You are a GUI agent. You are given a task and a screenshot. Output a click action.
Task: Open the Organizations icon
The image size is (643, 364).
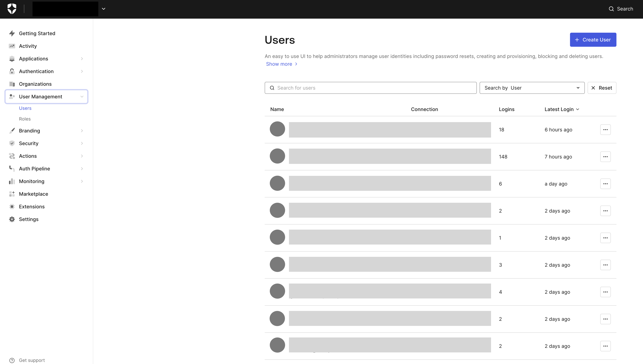(x=12, y=84)
